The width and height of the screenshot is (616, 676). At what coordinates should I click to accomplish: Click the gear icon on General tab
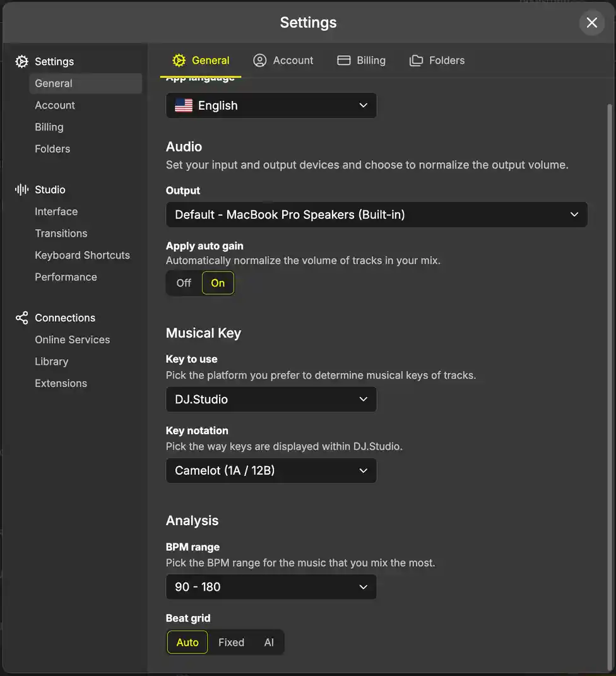coord(179,61)
